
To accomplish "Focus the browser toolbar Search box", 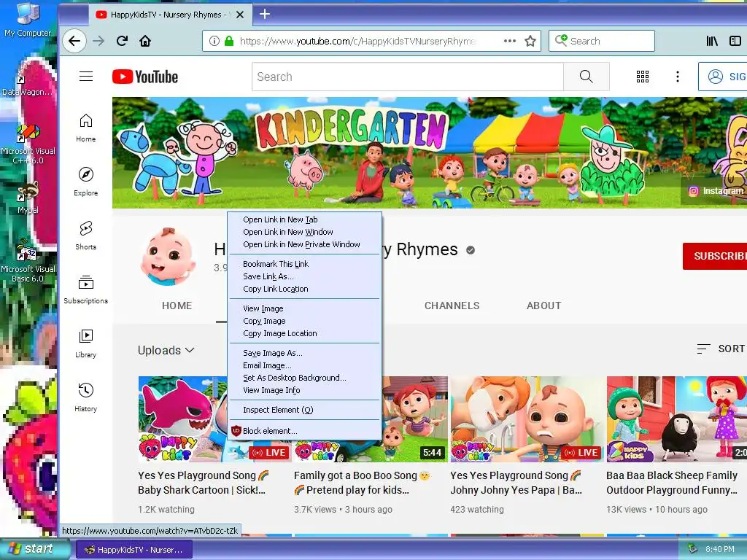I will click(x=602, y=41).
